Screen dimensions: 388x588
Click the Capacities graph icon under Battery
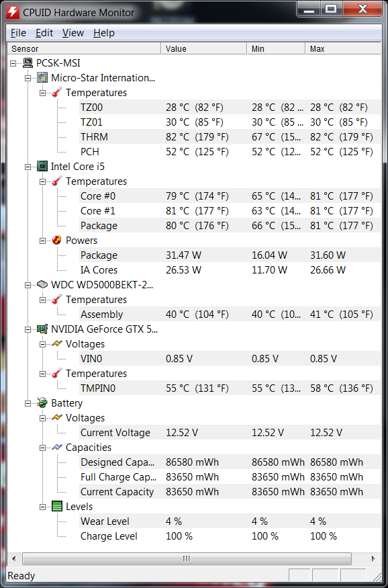(57, 448)
